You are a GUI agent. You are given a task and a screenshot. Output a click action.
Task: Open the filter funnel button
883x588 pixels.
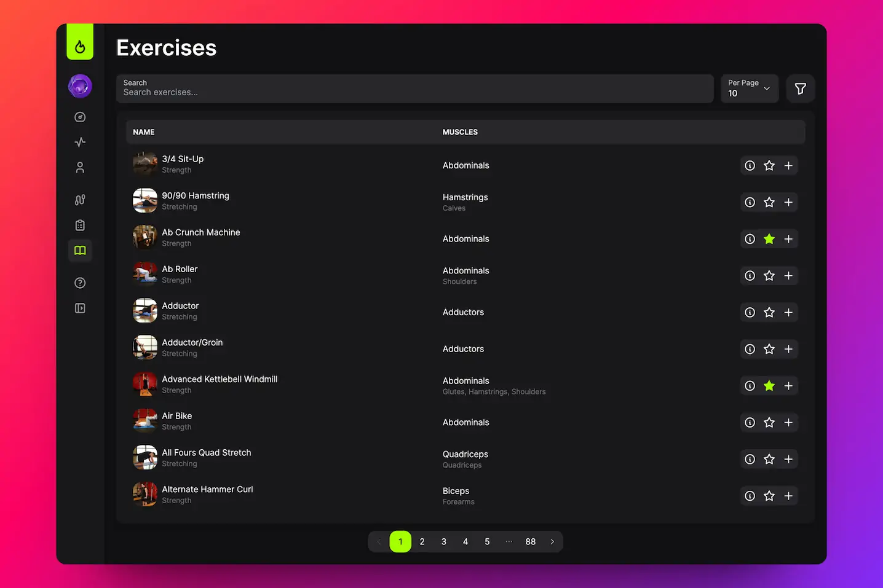[x=800, y=89]
